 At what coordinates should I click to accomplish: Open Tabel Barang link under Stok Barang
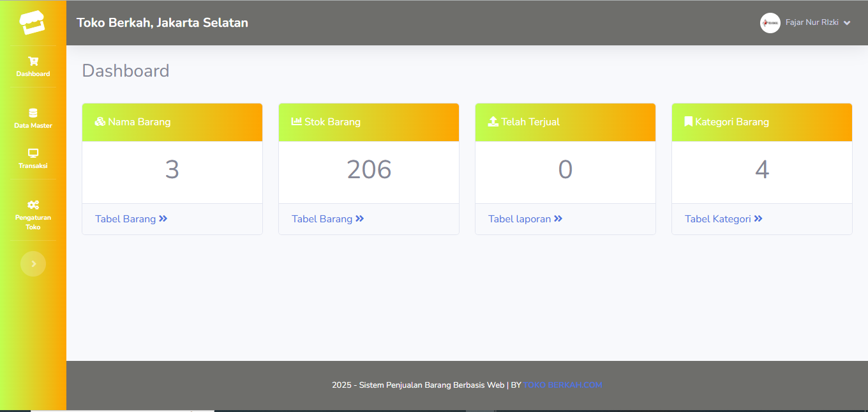(327, 219)
